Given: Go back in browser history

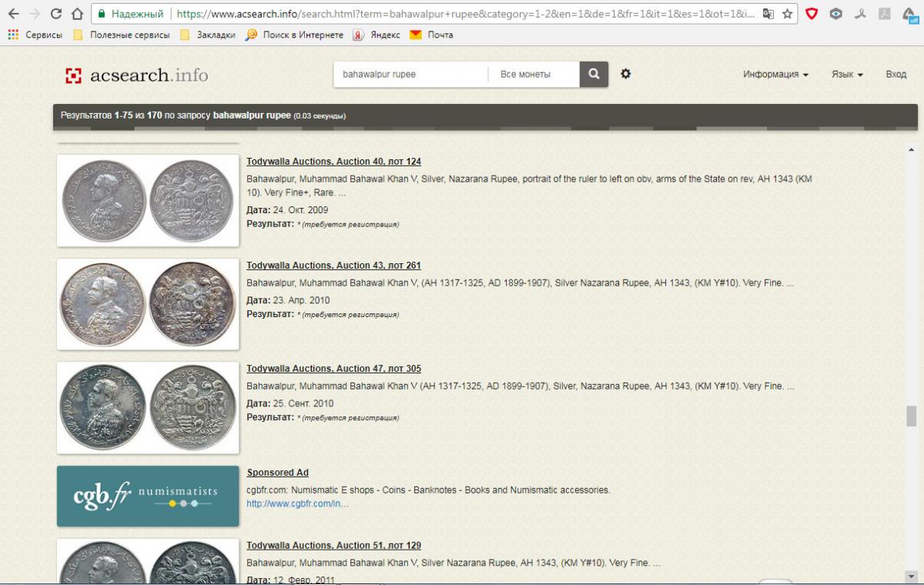Looking at the screenshot, I should (13, 14).
